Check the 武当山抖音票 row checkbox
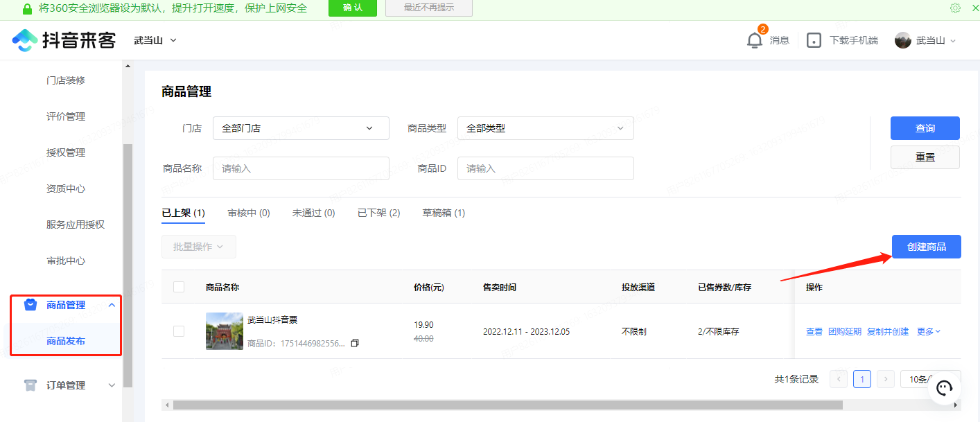The image size is (980, 422). point(179,331)
